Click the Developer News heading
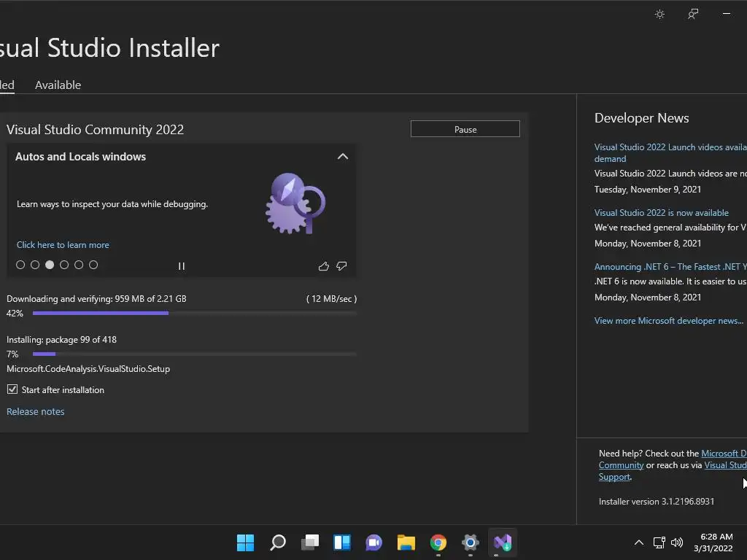This screenshot has width=747, height=560. (642, 118)
